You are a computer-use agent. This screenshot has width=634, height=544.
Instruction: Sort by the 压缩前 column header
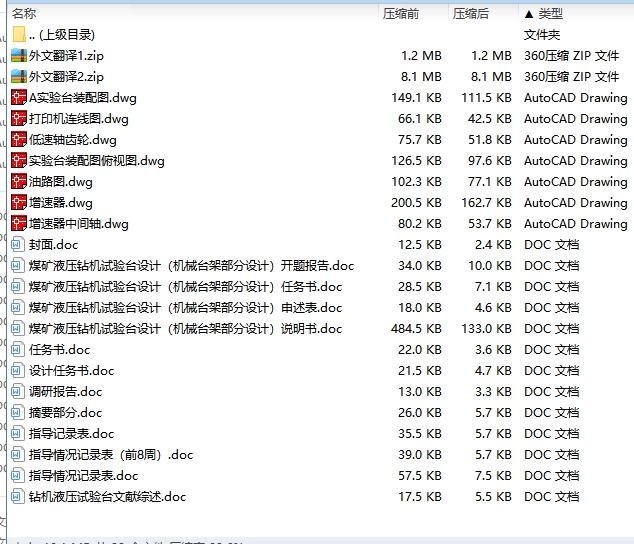click(x=401, y=13)
